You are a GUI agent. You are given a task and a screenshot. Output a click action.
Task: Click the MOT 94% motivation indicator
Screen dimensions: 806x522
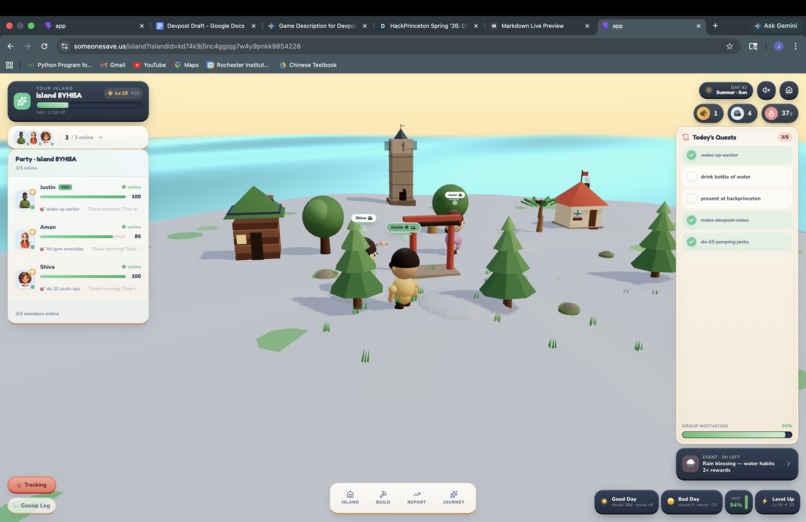739,502
